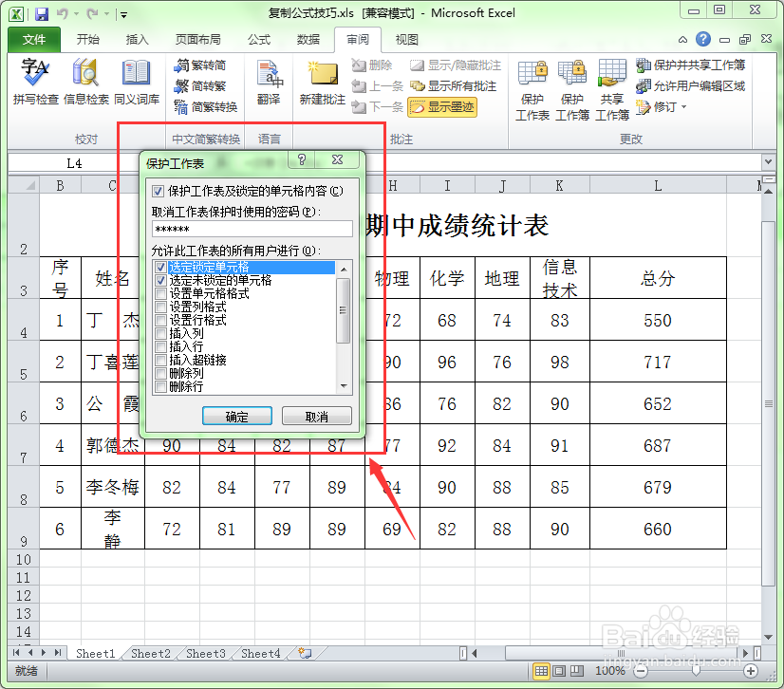Close the 保护工作表 dialog
The image size is (784, 689).
(338, 159)
